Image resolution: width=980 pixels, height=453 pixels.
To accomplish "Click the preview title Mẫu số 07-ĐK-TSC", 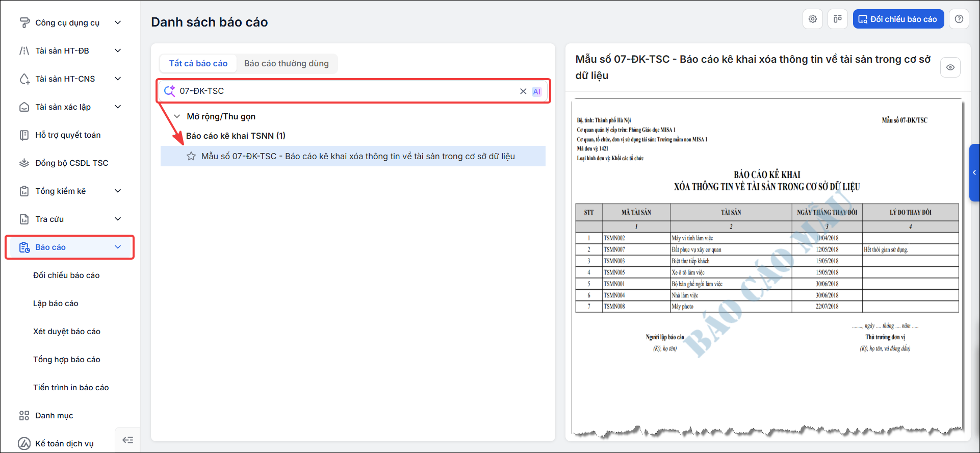I will click(x=753, y=67).
